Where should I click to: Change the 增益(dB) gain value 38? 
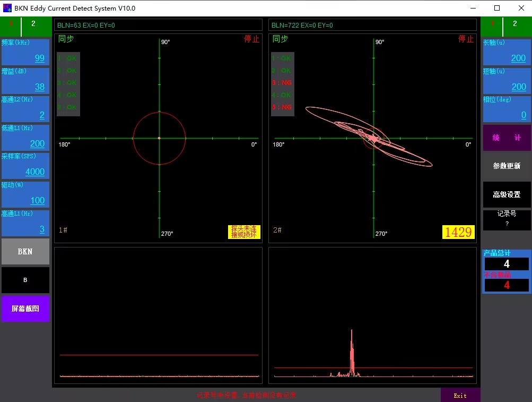pos(39,87)
